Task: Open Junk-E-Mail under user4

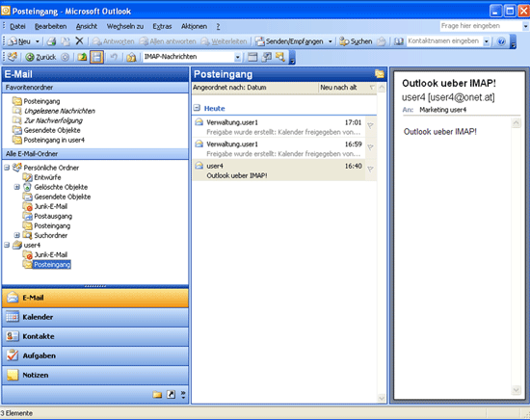Action: [51, 254]
